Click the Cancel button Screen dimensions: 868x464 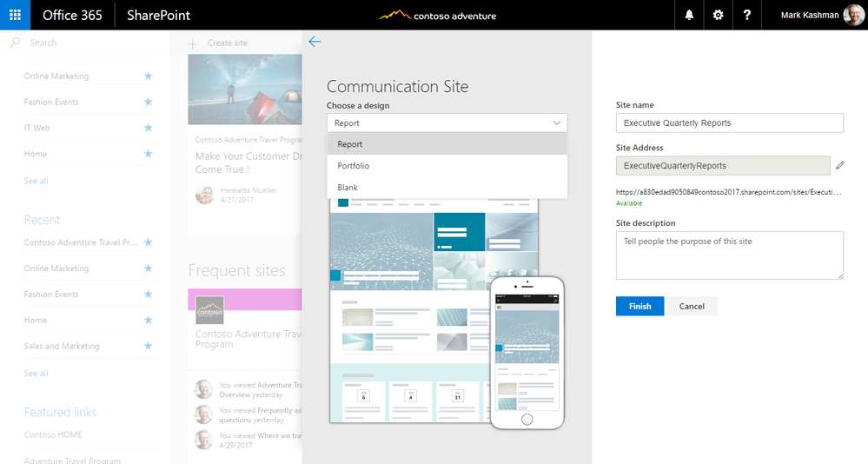(x=692, y=306)
